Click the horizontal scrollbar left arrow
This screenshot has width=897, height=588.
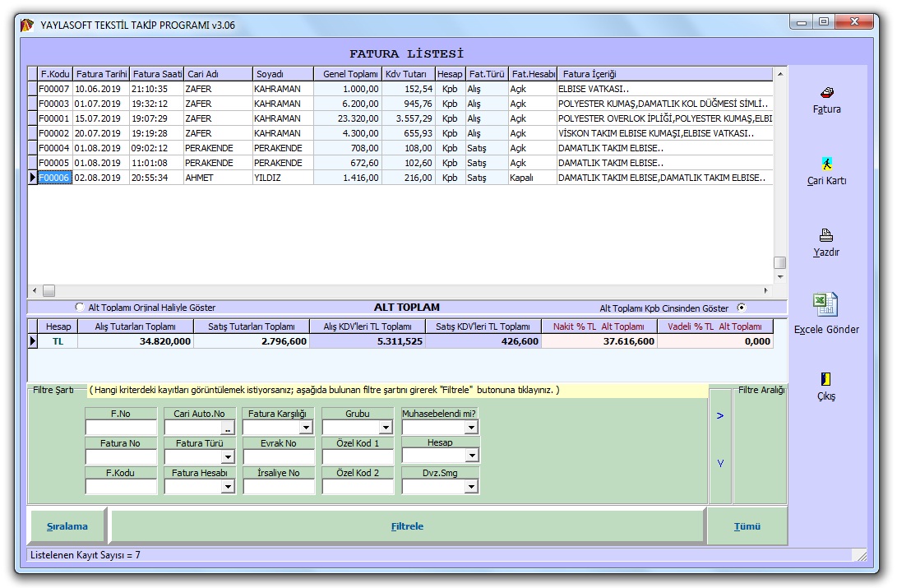35,290
